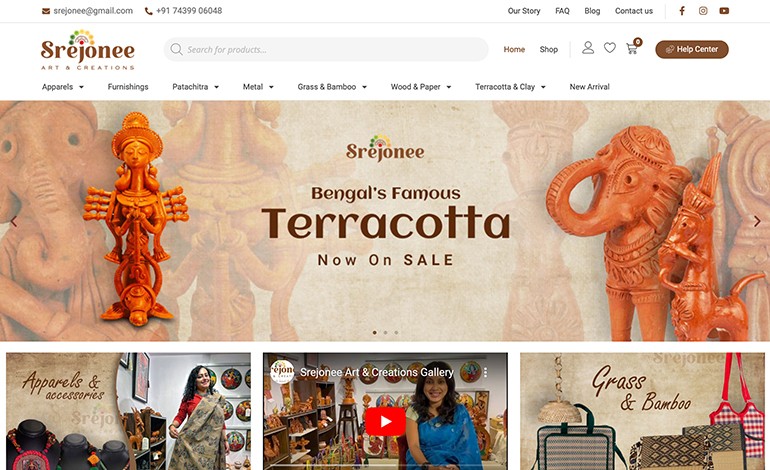Open the wishlist heart icon
This screenshot has width=770, height=470.
(609, 48)
